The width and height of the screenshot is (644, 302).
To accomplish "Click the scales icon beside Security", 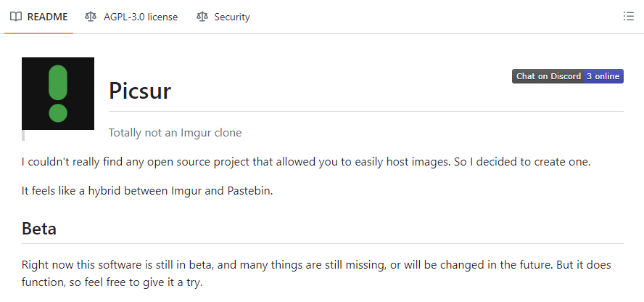I will (202, 17).
